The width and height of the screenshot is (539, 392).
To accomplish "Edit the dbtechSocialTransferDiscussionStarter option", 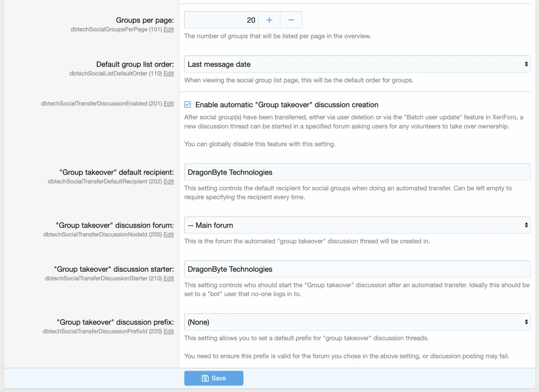I will click(x=168, y=278).
